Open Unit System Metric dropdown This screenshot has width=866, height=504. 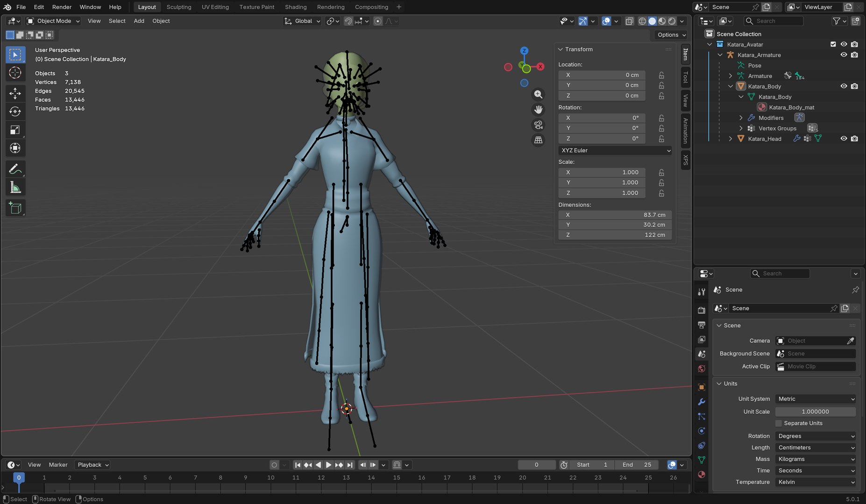(x=816, y=399)
